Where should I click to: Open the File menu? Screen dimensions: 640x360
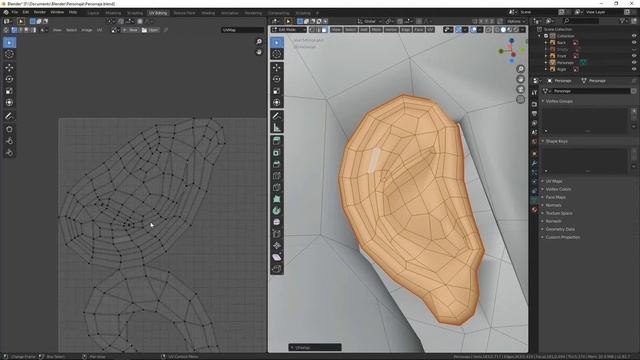click(15, 12)
